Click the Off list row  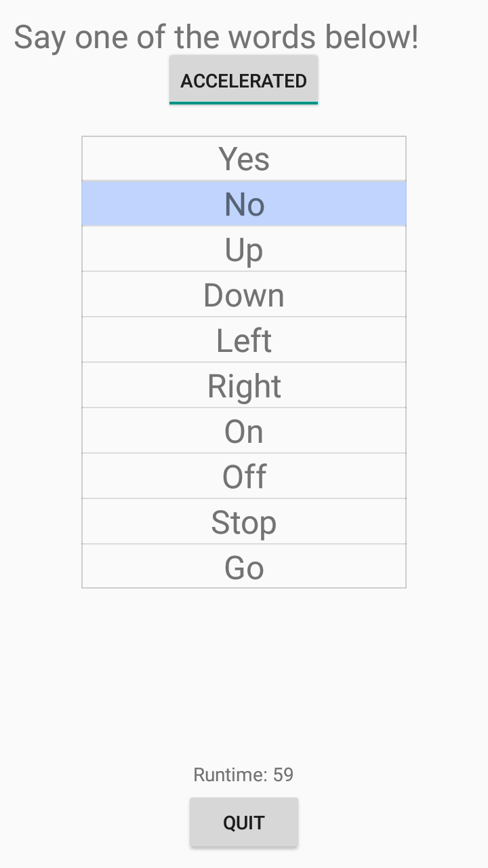coord(244,477)
